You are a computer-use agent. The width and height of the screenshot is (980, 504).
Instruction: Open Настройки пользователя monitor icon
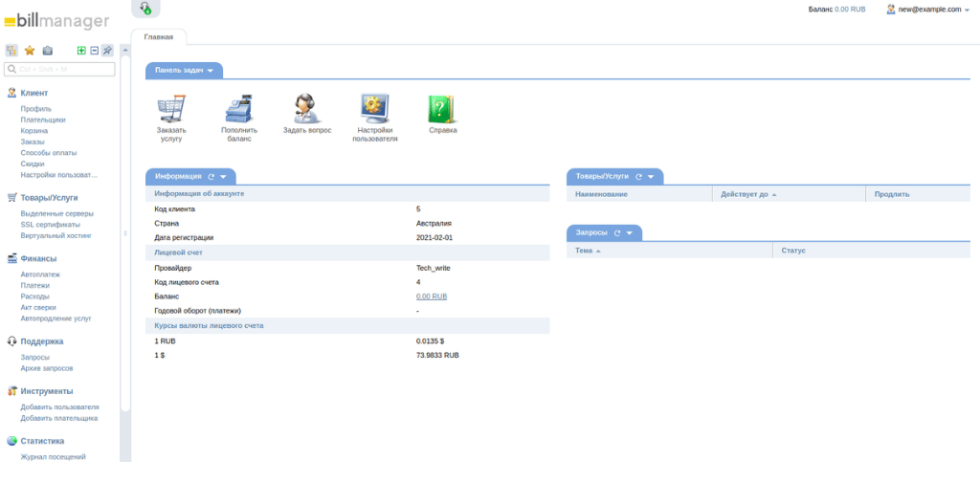point(374,108)
